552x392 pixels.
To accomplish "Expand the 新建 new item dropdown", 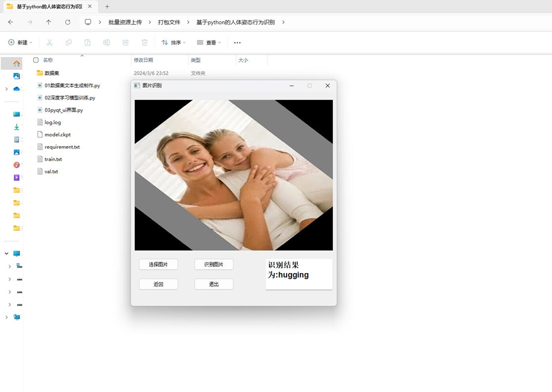I will 20,42.
